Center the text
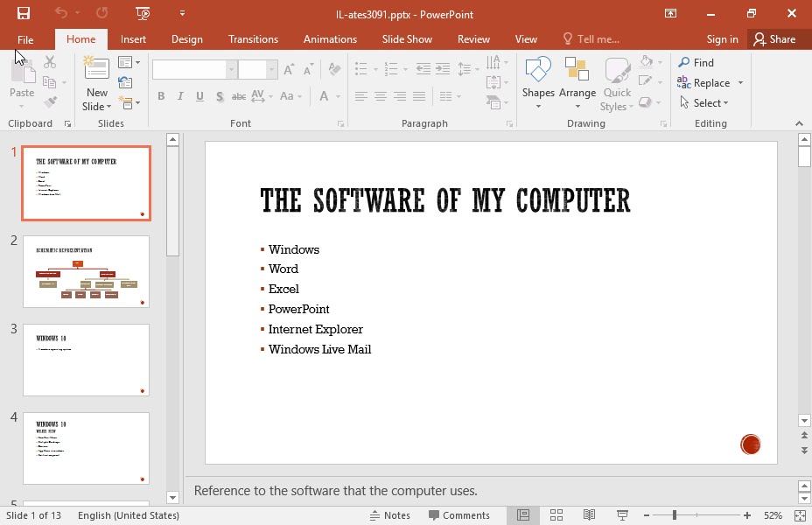The height and width of the screenshot is (525, 812). pyautogui.click(x=381, y=96)
